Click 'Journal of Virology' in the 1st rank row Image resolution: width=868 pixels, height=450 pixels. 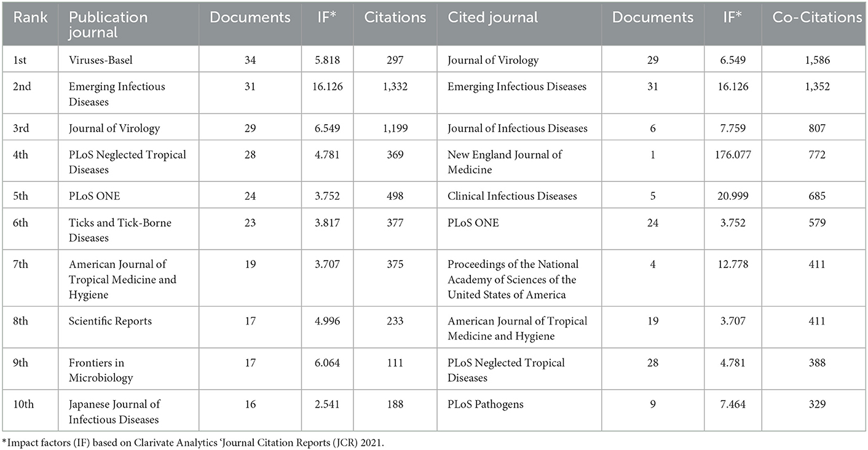pyautogui.click(x=493, y=60)
